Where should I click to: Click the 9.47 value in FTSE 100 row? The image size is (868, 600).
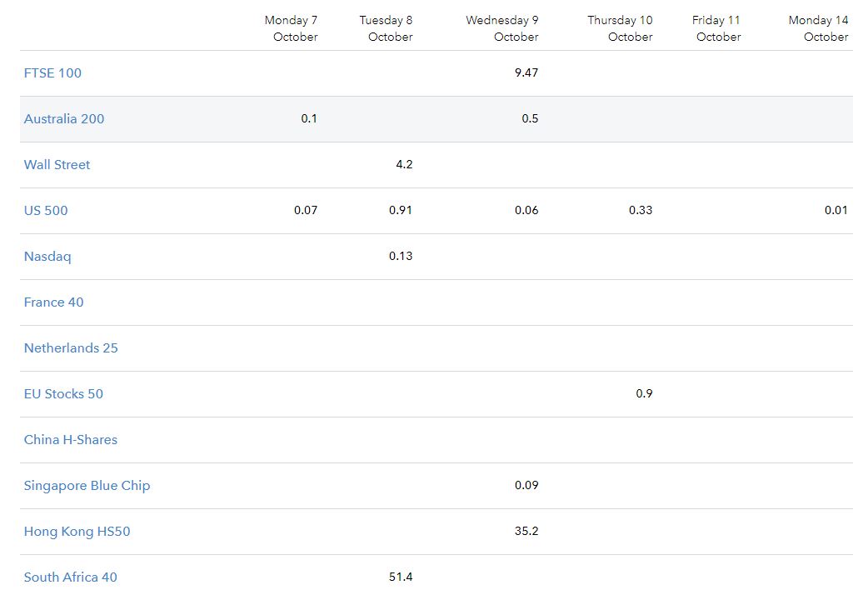coord(526,73)
